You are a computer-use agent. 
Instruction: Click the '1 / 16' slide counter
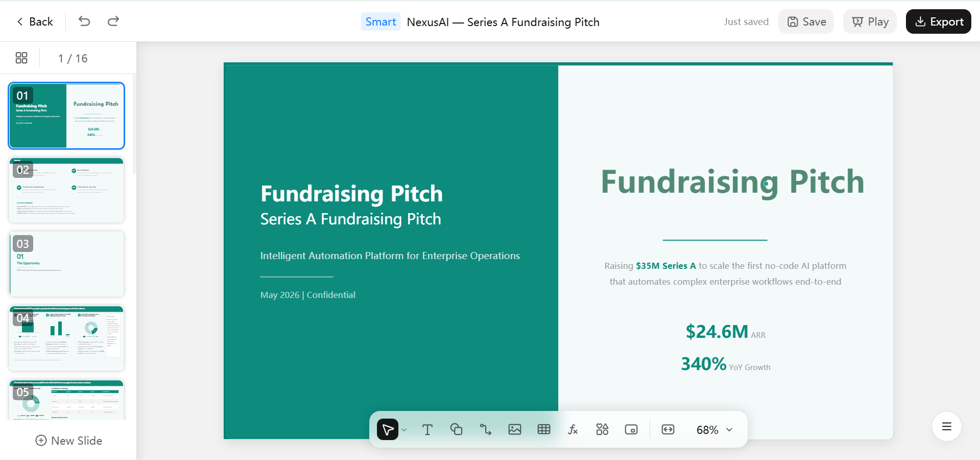click(x=73, y=58)
